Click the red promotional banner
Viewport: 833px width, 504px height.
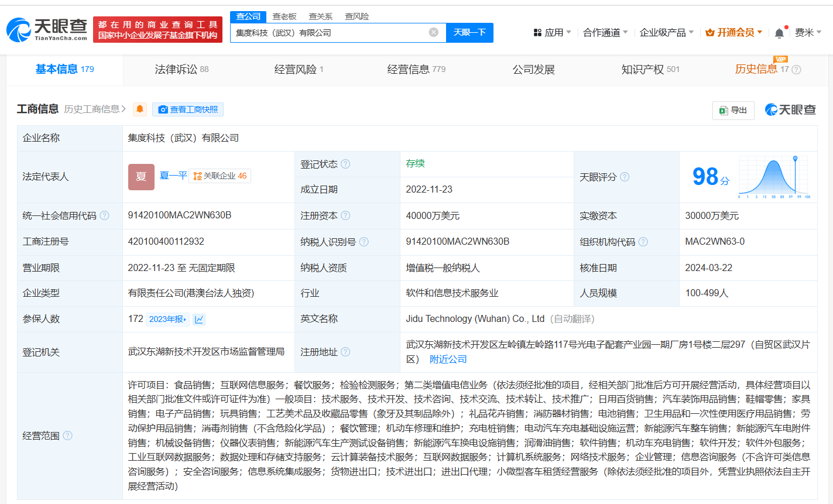(157, 29)
